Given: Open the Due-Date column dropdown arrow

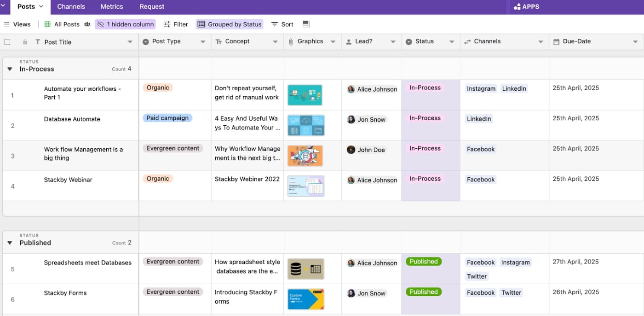Looking at the screenshot, I should 635,42.
